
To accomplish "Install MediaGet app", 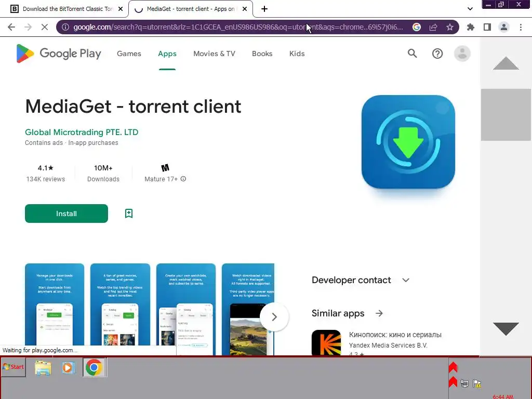I will pos(66,214).
